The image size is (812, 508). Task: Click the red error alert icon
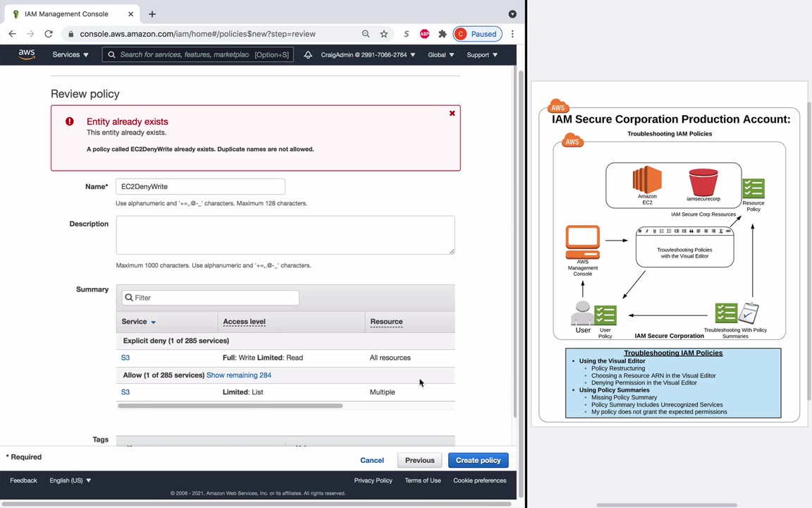pos(69,121)
